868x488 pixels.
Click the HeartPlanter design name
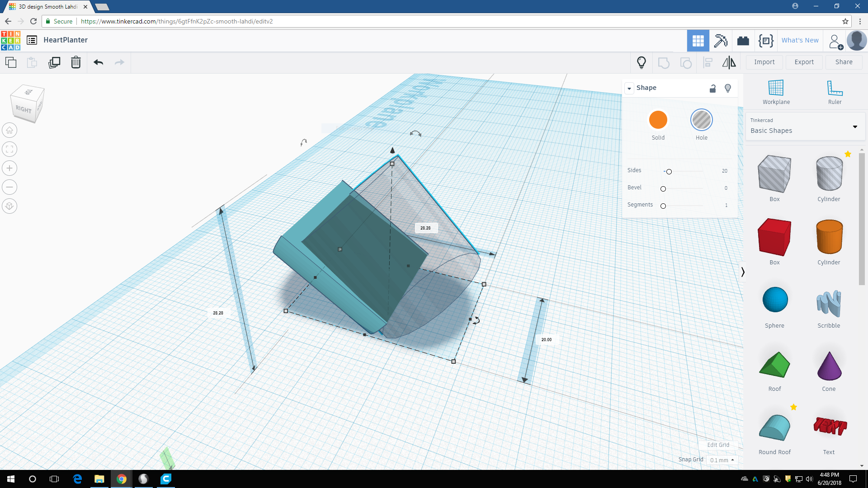pos(66,40)
